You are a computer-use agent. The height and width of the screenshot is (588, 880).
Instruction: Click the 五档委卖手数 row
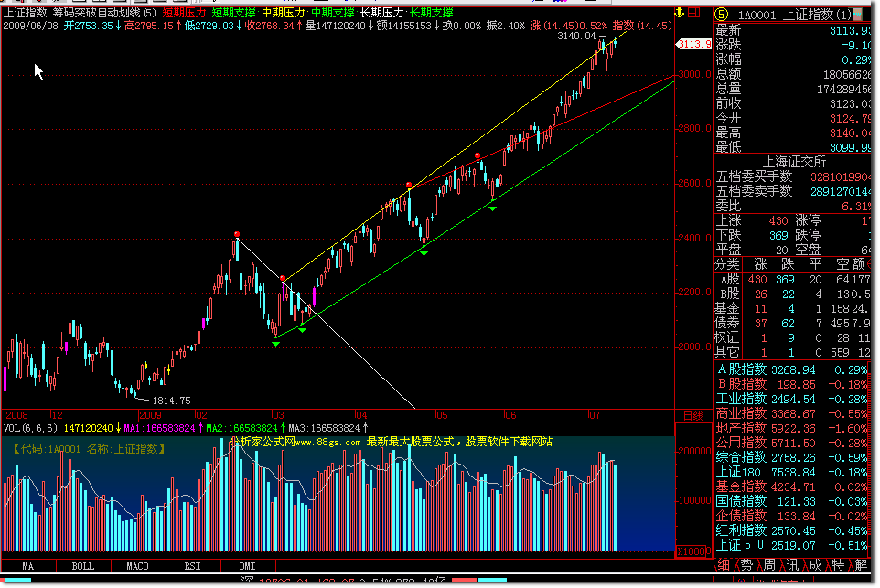point(793,191)
